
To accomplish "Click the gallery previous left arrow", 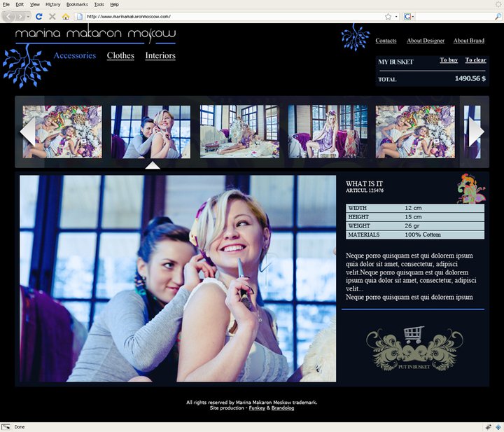I will [27, 132].
